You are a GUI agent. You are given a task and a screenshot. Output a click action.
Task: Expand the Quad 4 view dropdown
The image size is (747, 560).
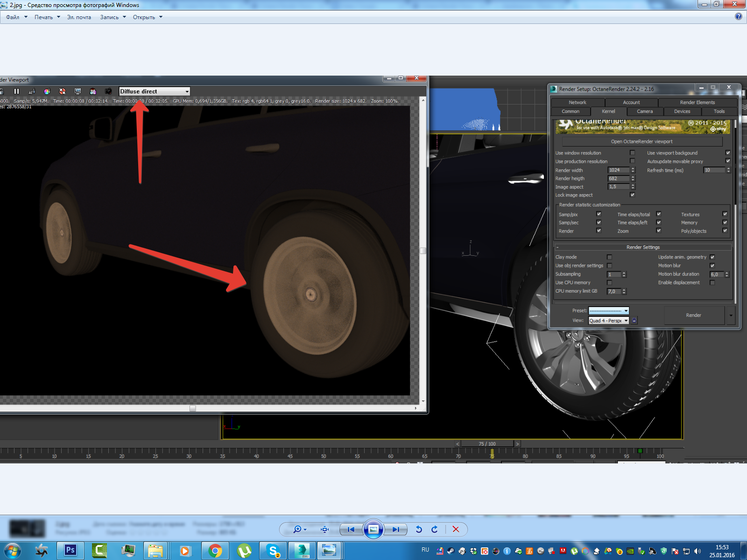click(626, 321)
